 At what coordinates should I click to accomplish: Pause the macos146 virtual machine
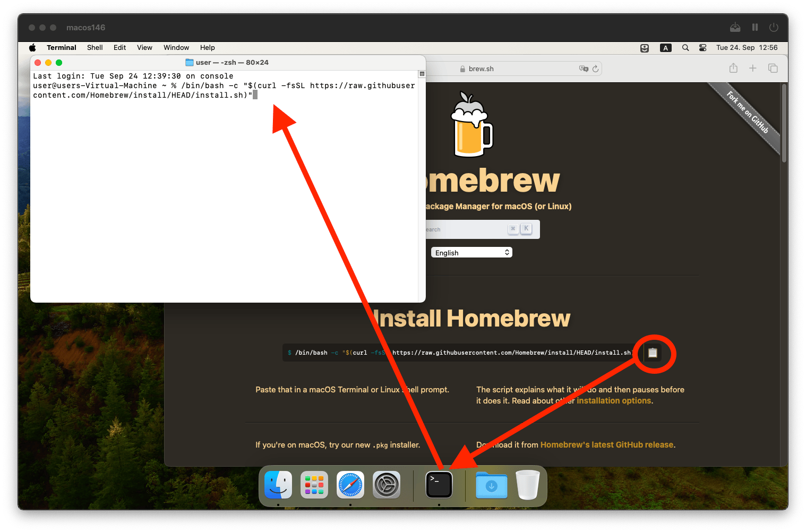tap(754, 27)
